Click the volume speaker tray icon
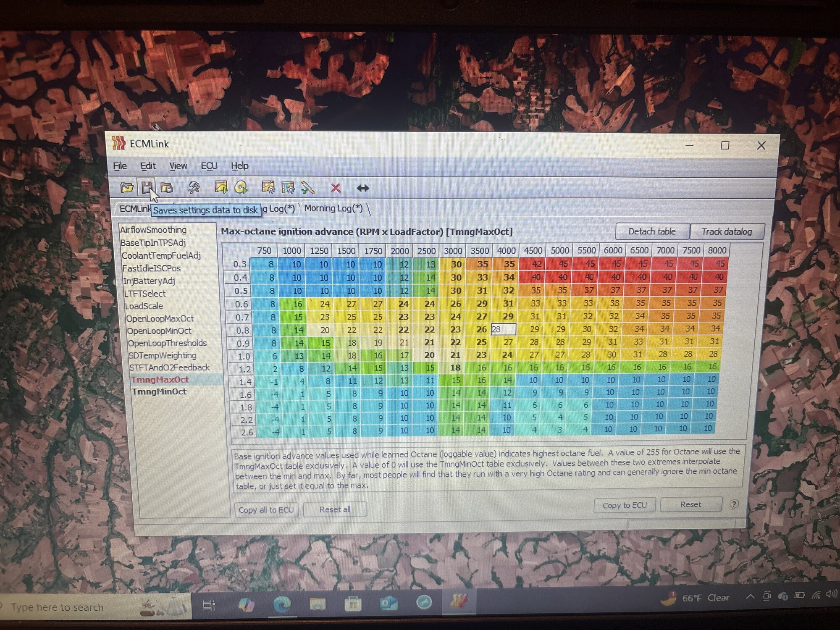The height and width of the screenshot is (630, 840). click(x=831, y=594)
